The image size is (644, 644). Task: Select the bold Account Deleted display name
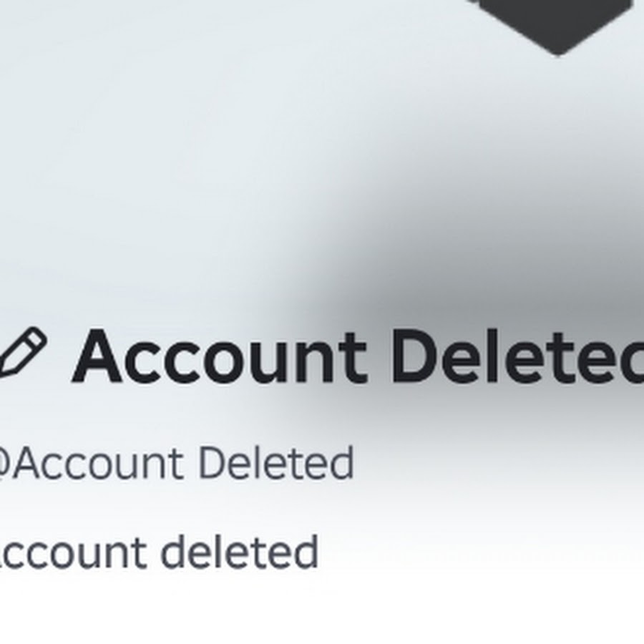point(357,357)
